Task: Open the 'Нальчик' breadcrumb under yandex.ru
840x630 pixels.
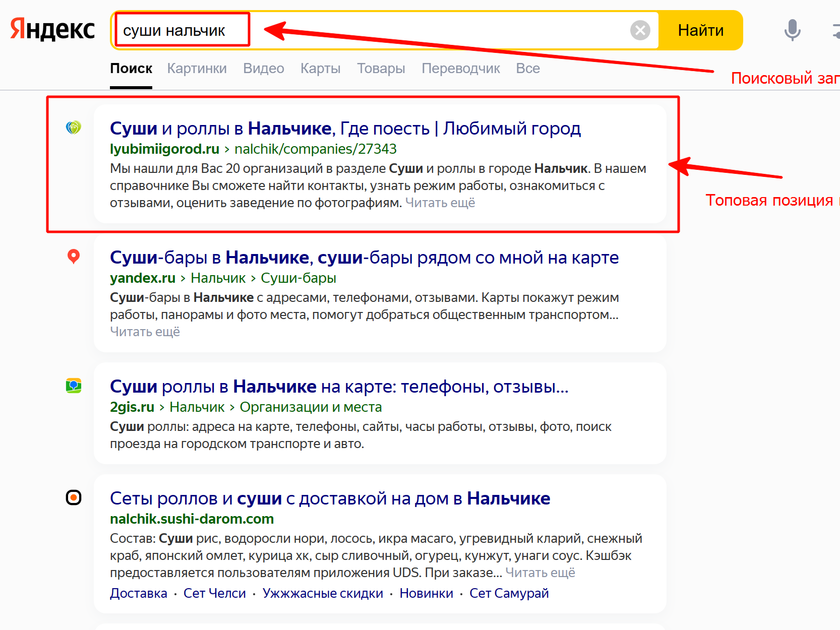Action: 218,278
